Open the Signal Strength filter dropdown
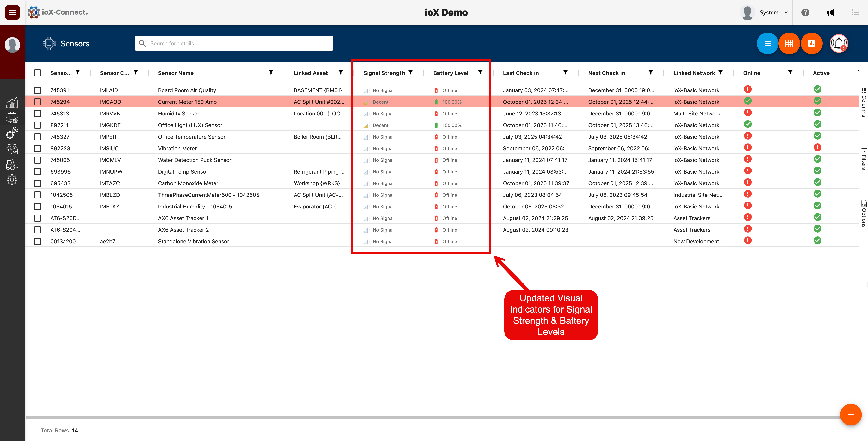 tap(411, 72)
